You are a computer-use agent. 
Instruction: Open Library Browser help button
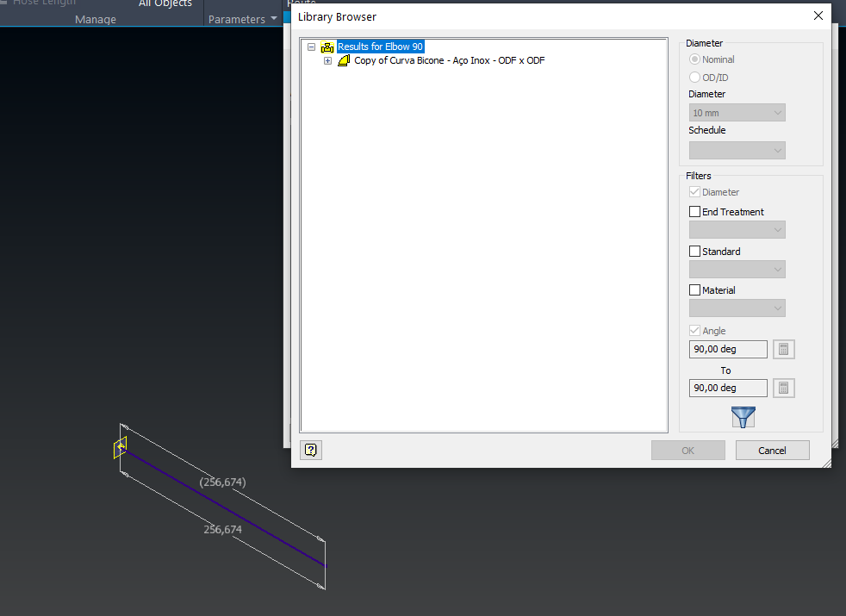pyautogui.click(x=311, y=450)
